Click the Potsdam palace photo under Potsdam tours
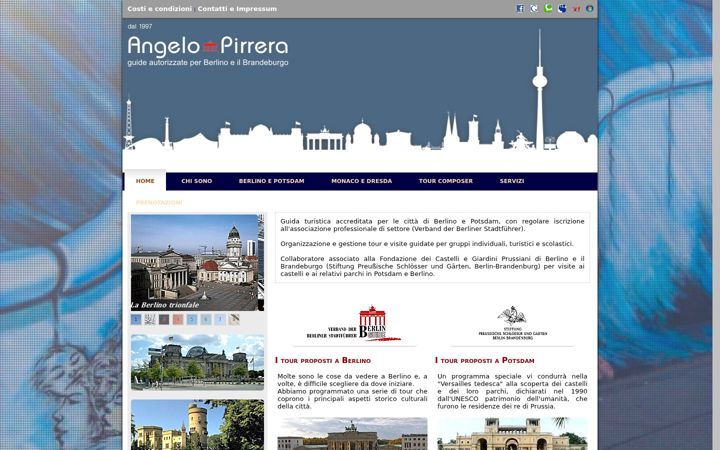 tap(512, 433)
